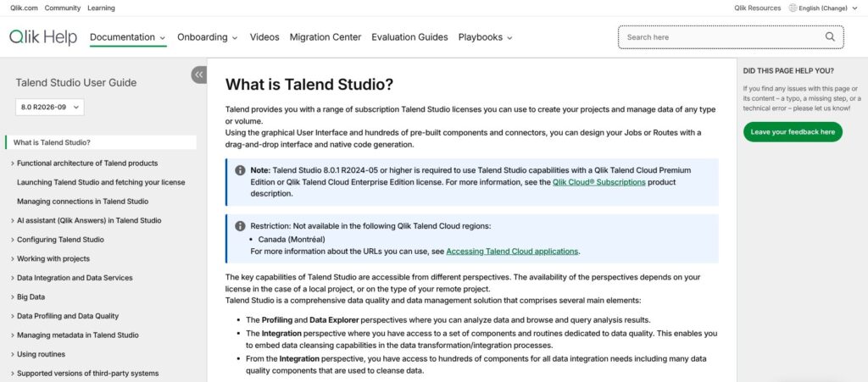Click Leave your feedback here button
The image size is (868, 382).
[793, 132]
